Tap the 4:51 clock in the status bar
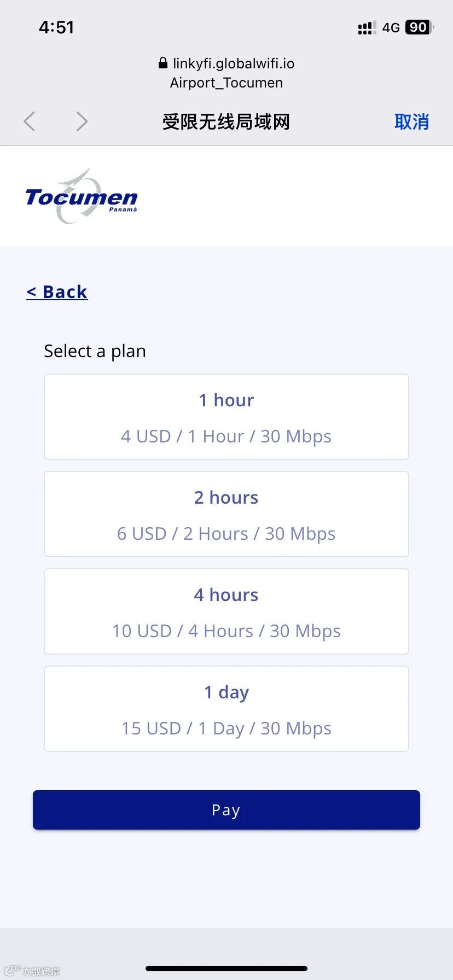Image resolution: width=453 pixels, height=980 pixels. [56, 27]
